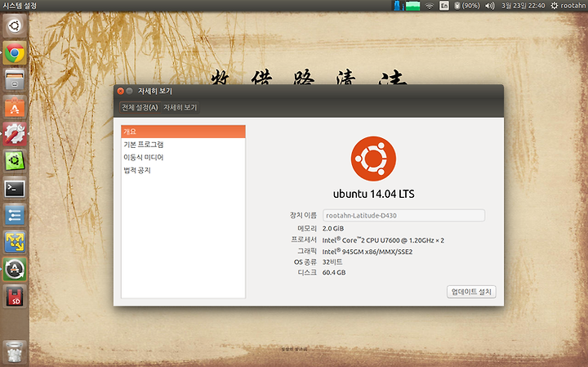Open the yellow arrows launcher icon
588x367 pixels.
(15, 243)
